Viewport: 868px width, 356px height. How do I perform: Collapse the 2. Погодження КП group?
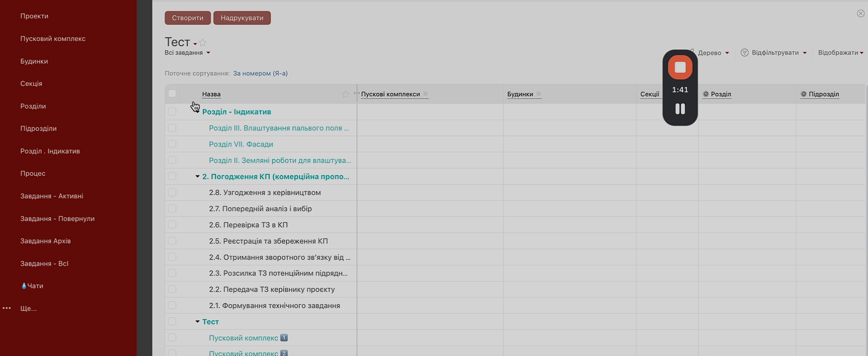197,176
